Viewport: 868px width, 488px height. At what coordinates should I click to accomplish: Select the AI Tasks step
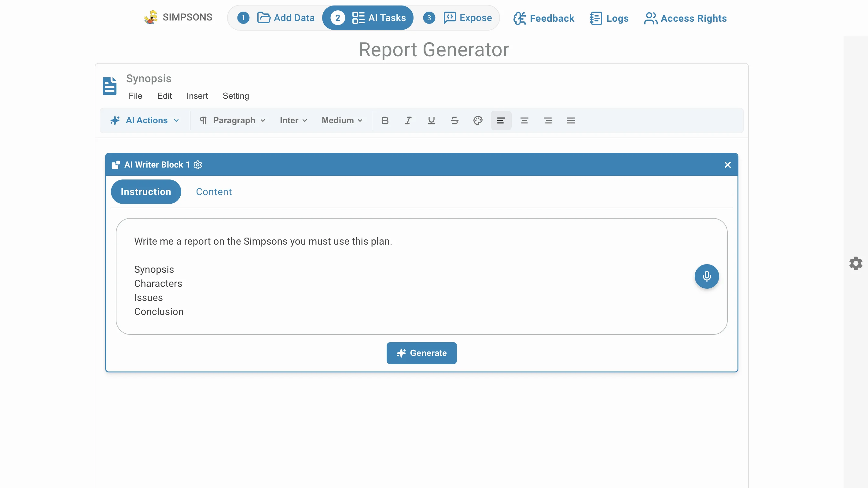pos(368,18)
